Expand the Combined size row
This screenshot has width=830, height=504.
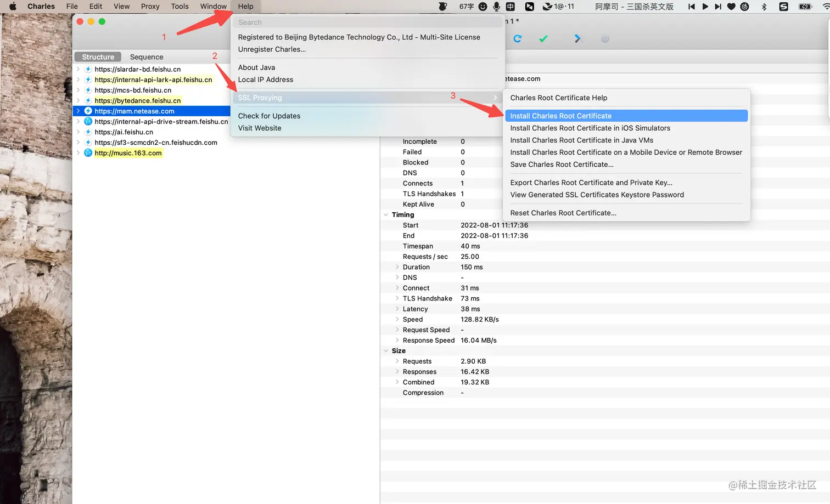[397, 382]
